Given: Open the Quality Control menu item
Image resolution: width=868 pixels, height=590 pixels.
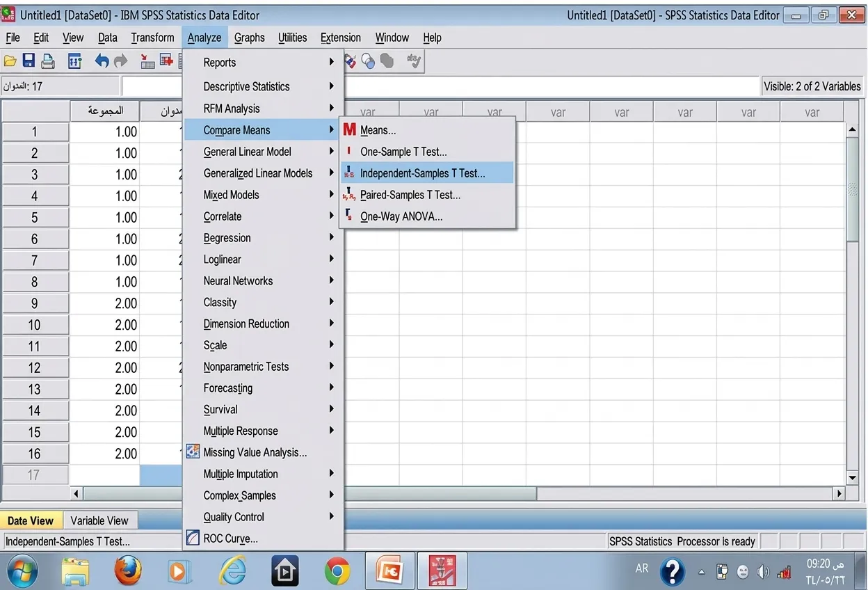Looking at the screenshot, I should tap(263, 517).
